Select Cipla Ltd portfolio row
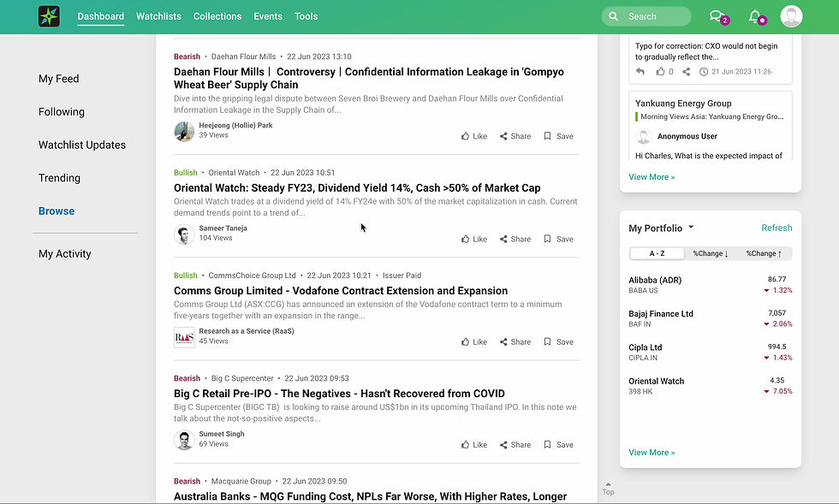Screen dimensions: 839x504 710,352
